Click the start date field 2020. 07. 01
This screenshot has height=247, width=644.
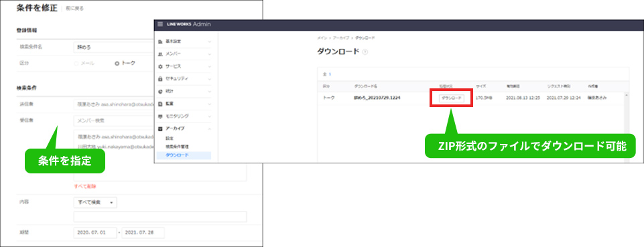pos(95,233)
